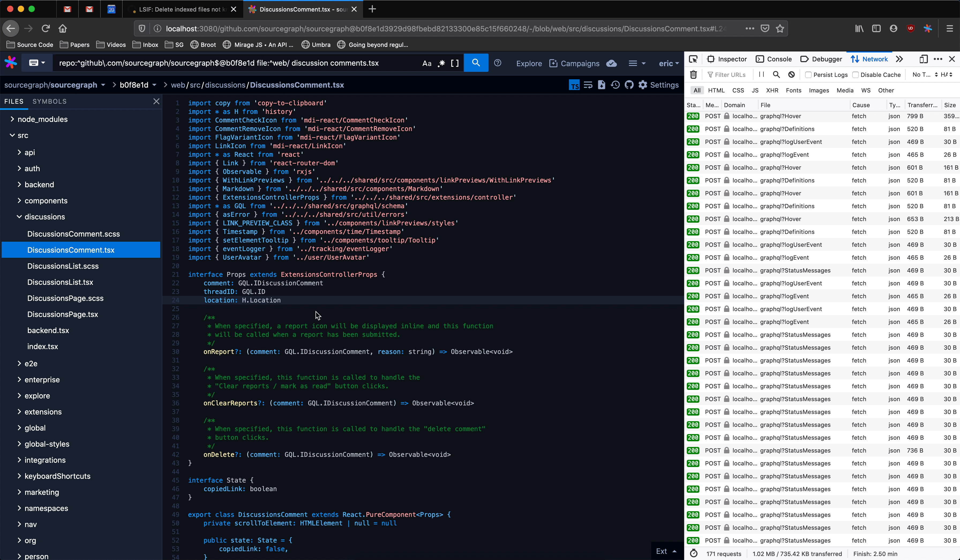Switch to the SYMBOLS tab
Viewport: 960px width, 560px height.
(x=50, y=101)
